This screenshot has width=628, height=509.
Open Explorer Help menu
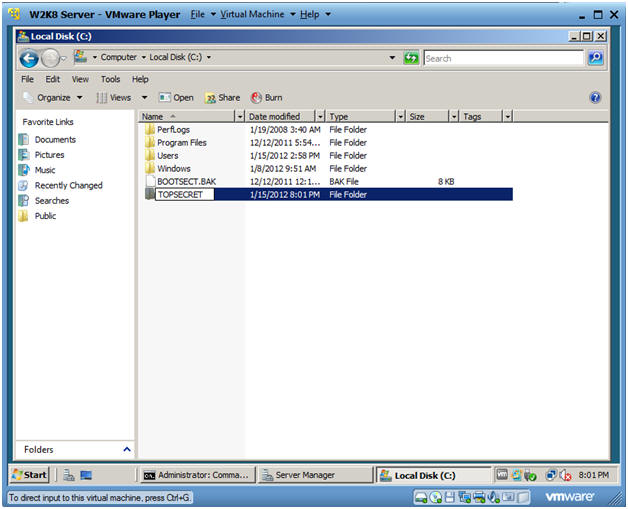click(x=140, y=79)
